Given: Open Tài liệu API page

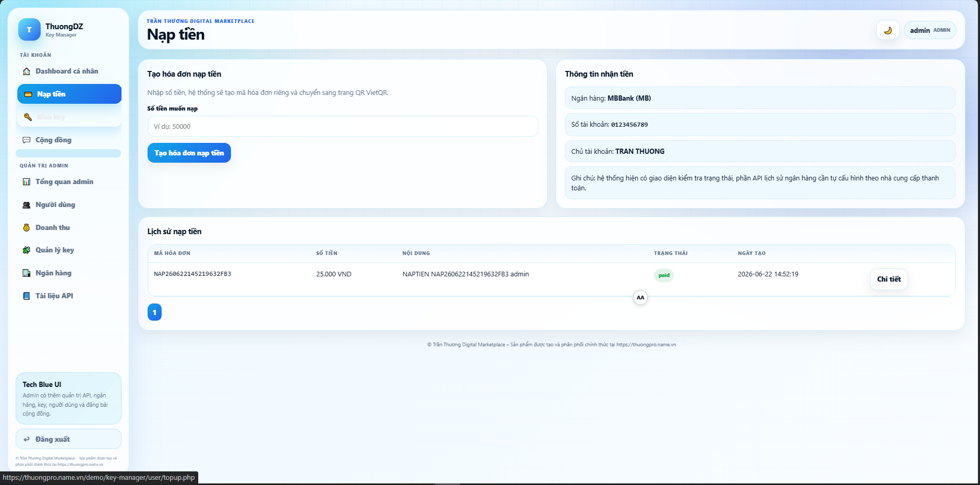Looking at the screenshot, I should pos(69,296).
